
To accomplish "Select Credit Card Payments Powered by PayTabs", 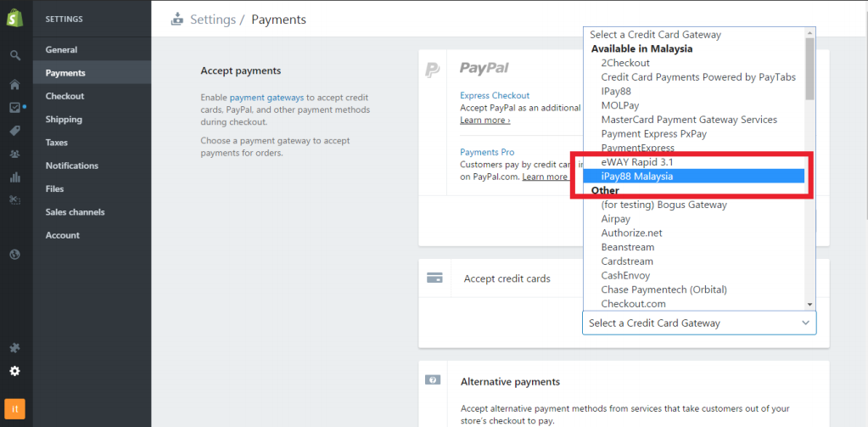I will 694,77.
